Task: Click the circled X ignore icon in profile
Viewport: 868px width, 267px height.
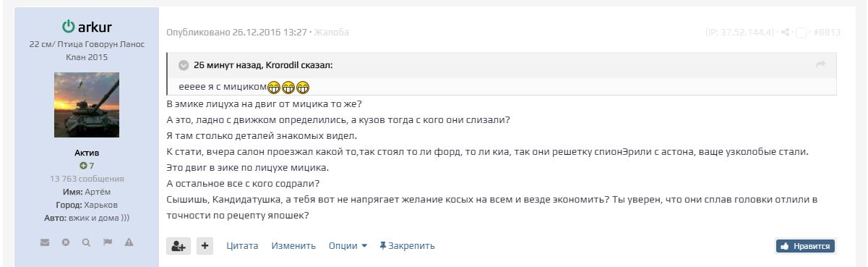Action: coord(66,242)
